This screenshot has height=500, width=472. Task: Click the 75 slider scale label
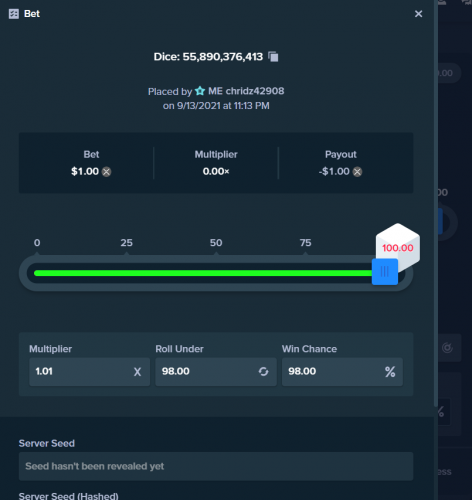pyautogui.click(x=305, y=243)
